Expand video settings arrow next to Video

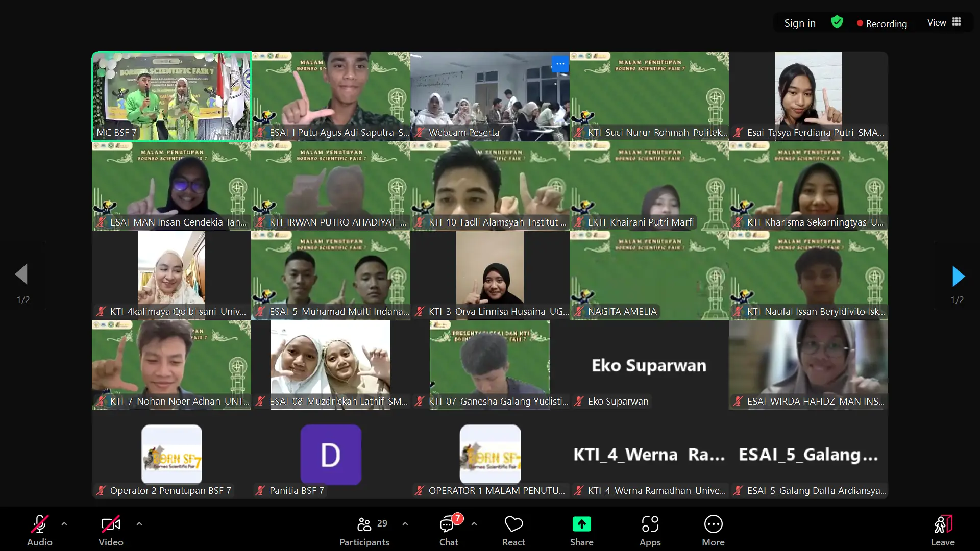pos(139,523)
